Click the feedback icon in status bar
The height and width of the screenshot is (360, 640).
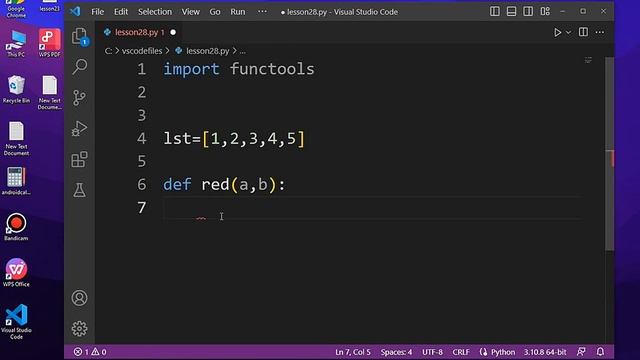[581, 352]
